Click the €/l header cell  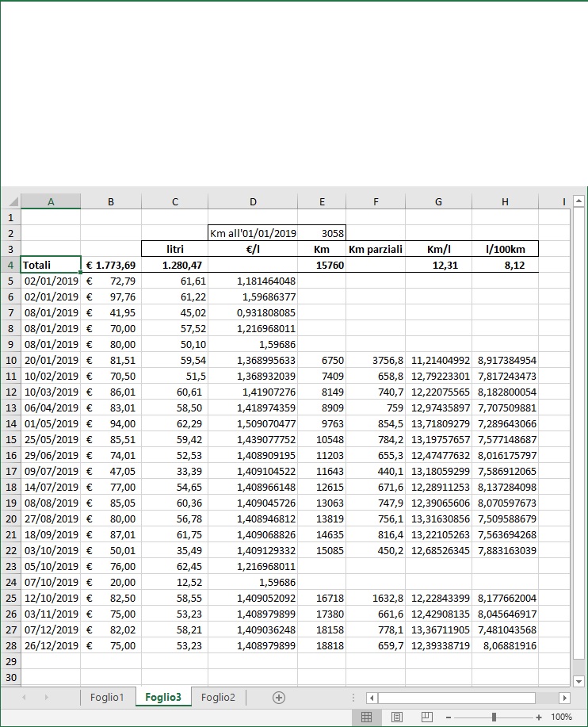253,249
